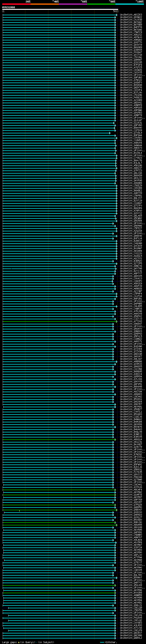Select the UniRef100_A9RQA3 label
Image resolution: width=146 pixels, height=644 pixels.
click(131, 40)
